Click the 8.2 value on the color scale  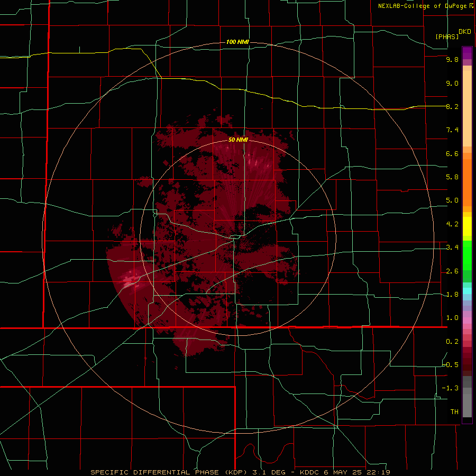click(x=452, y=106)
